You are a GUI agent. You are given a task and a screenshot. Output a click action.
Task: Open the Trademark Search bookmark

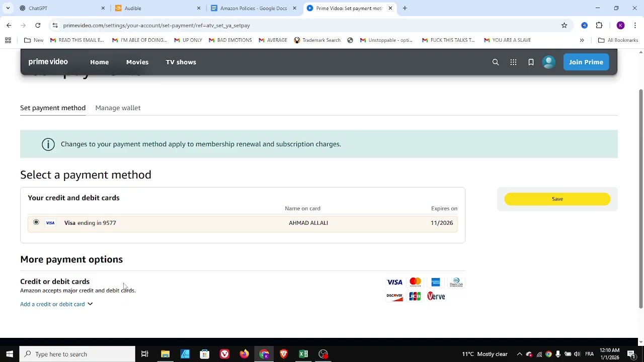pyautogui.click(x=317, y=40)
